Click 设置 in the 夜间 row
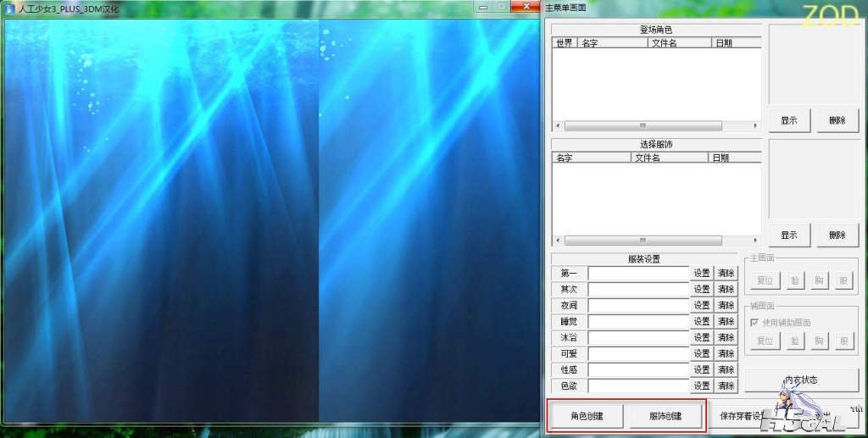The height and width of the screenshot is (438, 868). coord(702,305)
